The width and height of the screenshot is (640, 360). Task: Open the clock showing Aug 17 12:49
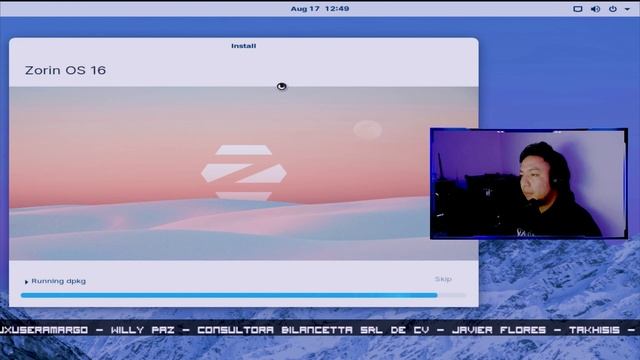320,9
